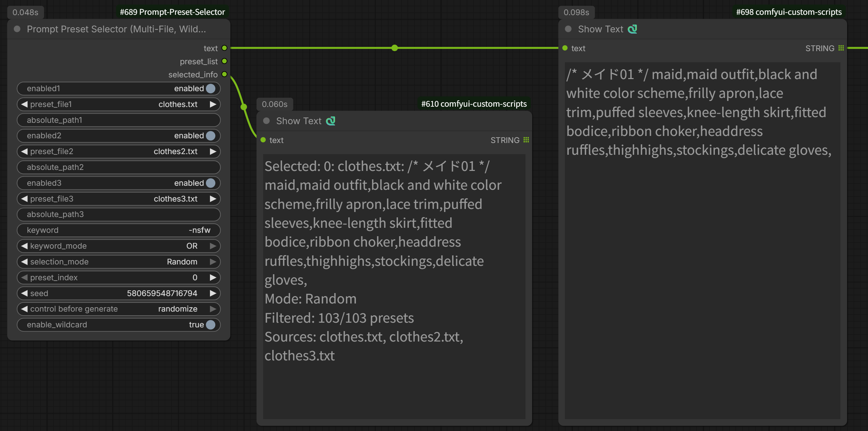Screen dimensions: 868x431
Task: Click the snake icon on #610 Show Text title
Action: click(331, 121)
